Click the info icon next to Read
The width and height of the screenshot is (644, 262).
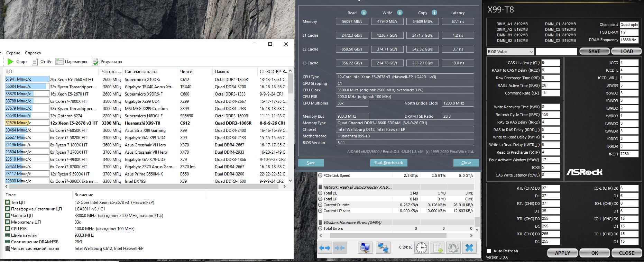pos(364,12)
